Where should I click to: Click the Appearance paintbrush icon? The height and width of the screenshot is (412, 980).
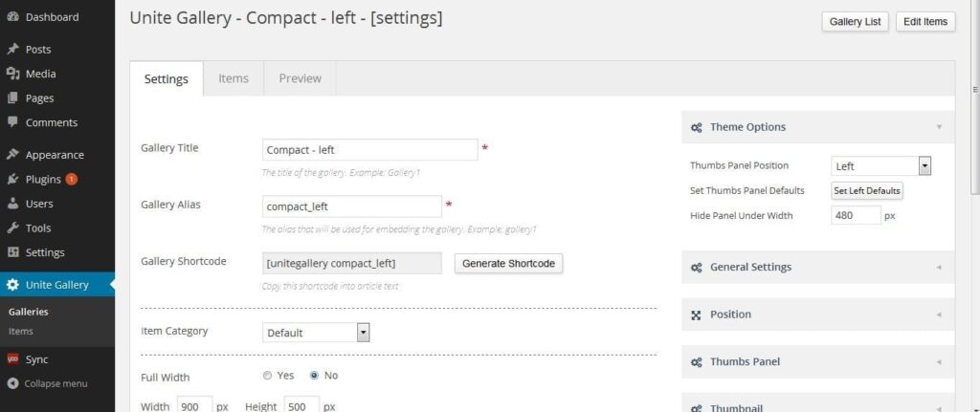pos(12,155)
